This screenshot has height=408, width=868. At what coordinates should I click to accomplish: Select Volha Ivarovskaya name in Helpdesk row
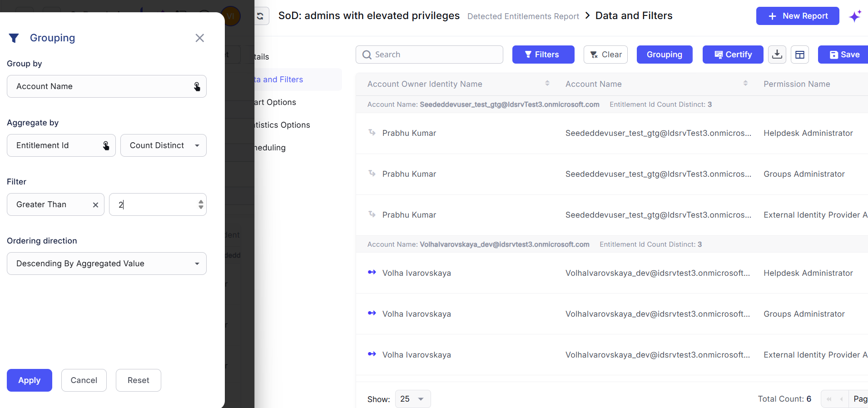(x=417, y=273)
